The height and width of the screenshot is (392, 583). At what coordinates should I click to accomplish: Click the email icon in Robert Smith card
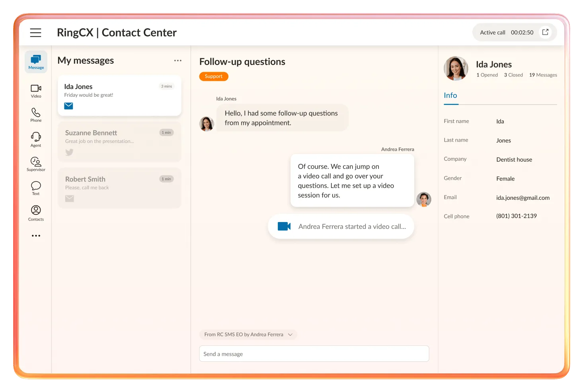coord(70,198)
